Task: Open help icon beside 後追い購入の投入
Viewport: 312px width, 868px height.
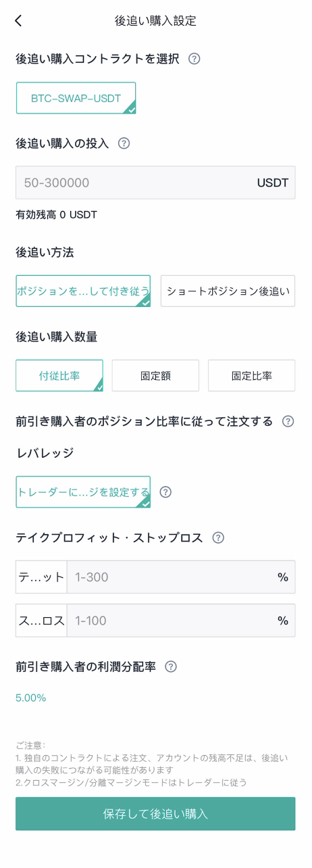Action: coord(124,143)
